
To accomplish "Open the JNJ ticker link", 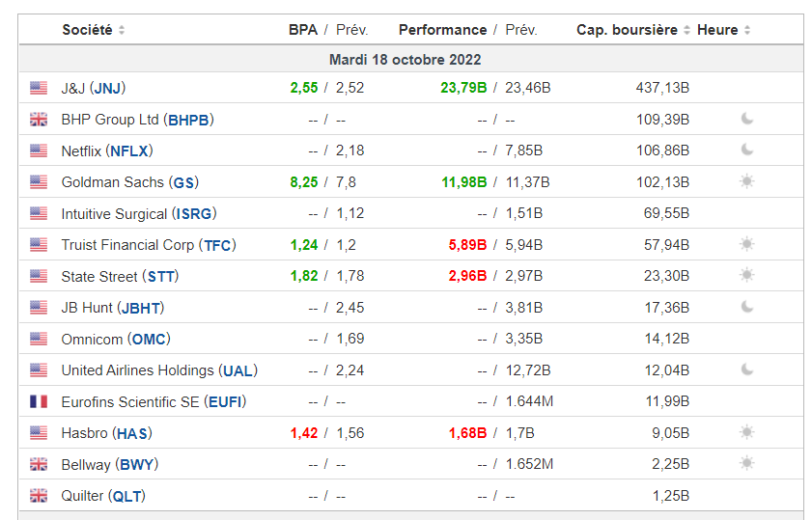I will [108, 88].
